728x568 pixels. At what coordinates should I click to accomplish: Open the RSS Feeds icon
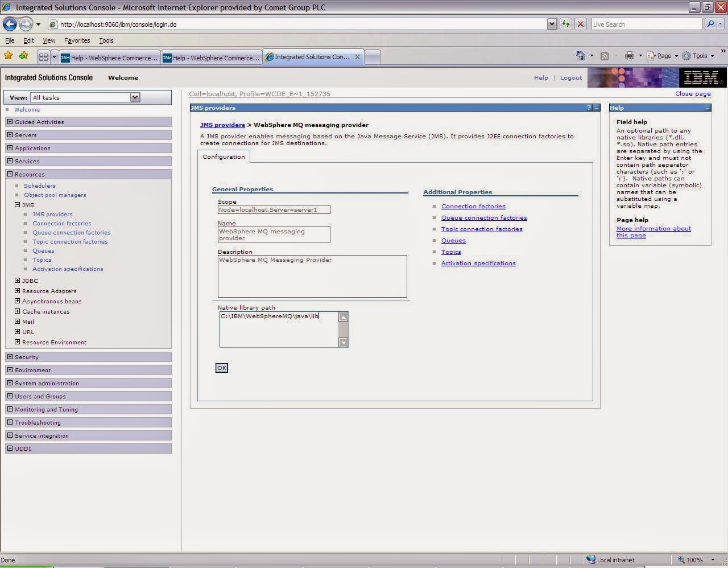[605, 56]
